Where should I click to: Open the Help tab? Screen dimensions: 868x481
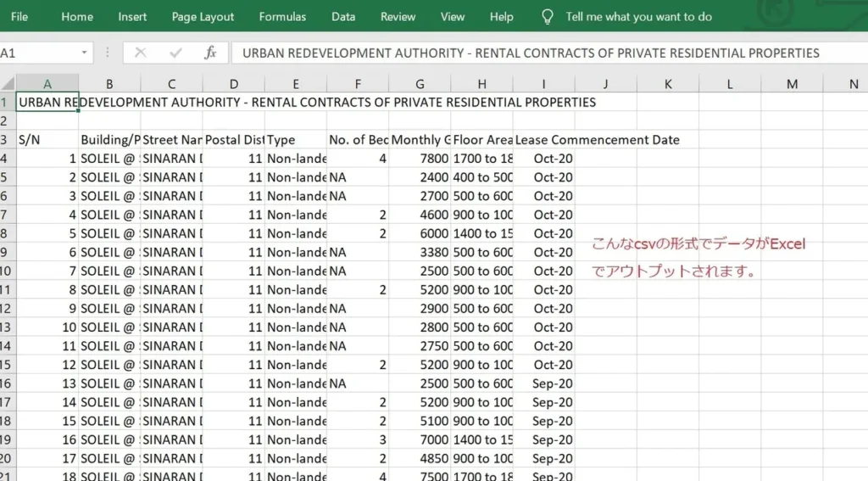(501, 17)
